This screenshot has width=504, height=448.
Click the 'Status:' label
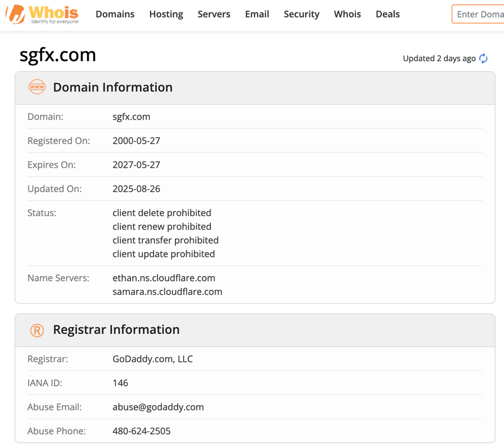click(42, 213)
